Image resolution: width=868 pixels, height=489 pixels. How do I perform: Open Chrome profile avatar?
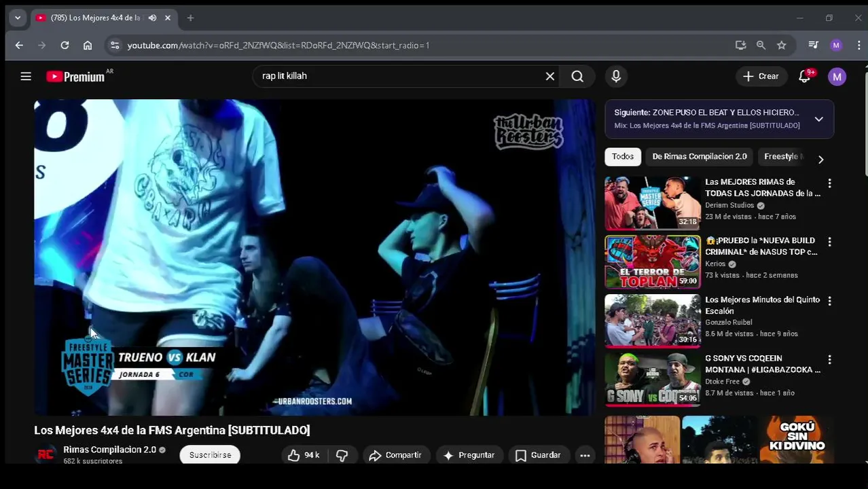tap(836, 45)
